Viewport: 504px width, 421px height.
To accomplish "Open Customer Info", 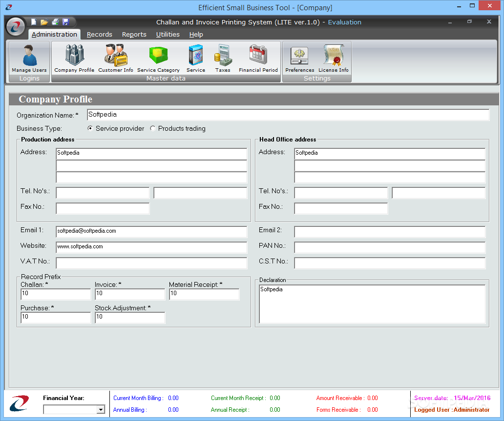I will click(x=116, y=59).
